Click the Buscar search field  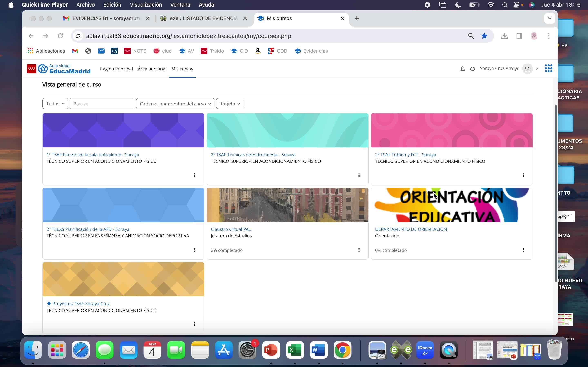click(x=102, y=104)
